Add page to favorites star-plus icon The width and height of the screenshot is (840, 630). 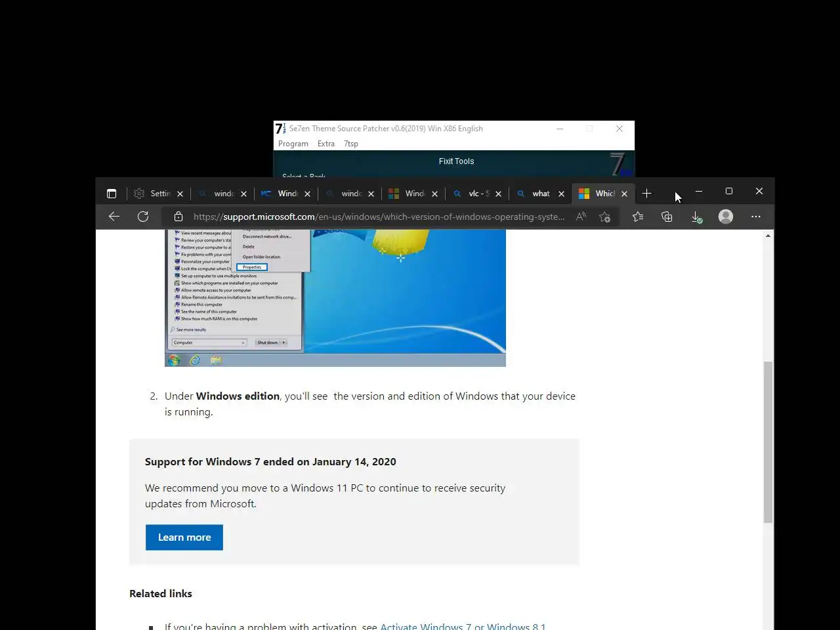[604, 217]
